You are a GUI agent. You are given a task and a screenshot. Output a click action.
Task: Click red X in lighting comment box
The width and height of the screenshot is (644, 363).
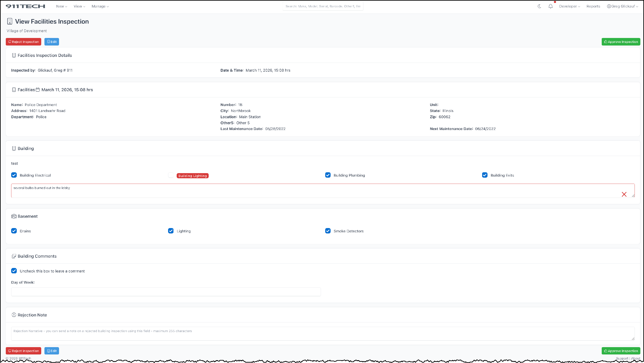click(x=624, y=194)
